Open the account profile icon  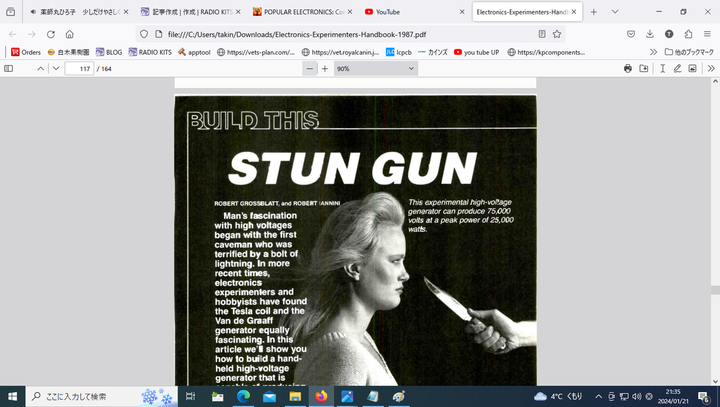coord(669,34)
